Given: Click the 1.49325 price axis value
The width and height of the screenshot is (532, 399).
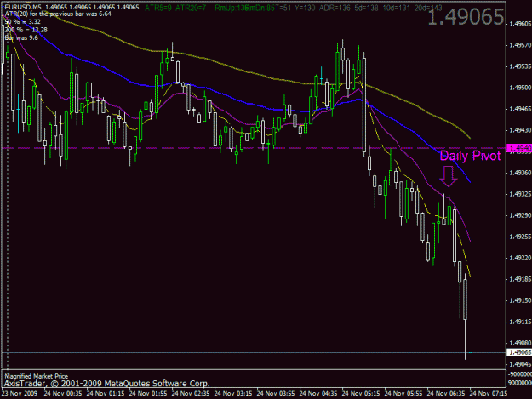Looking at the screenshot, I should point(520,194).
